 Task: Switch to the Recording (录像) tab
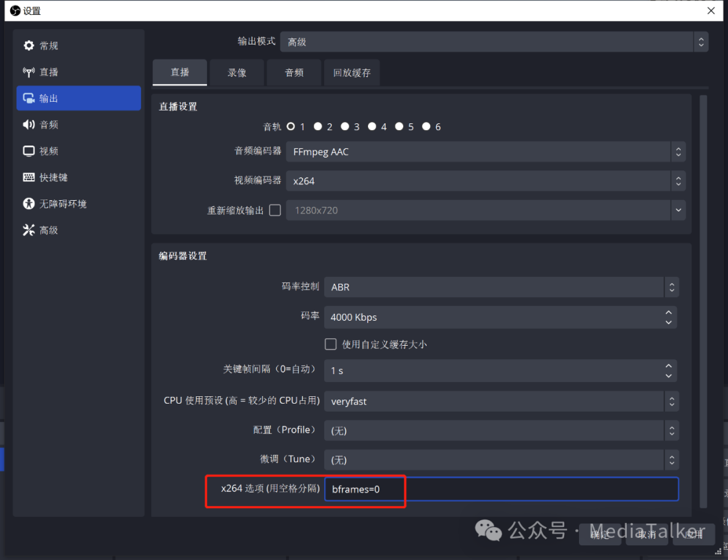237,73
